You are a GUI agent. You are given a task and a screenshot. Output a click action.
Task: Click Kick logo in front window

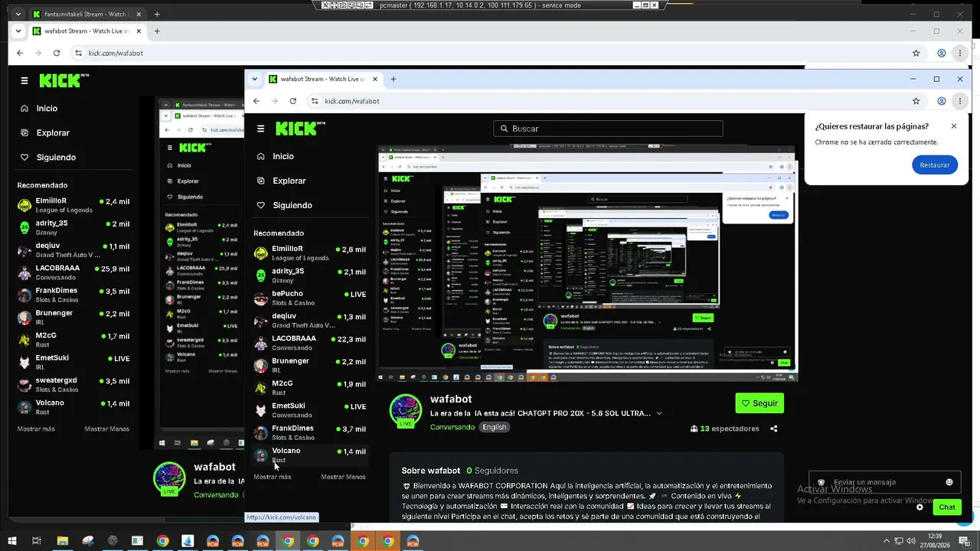pos(300,129)
